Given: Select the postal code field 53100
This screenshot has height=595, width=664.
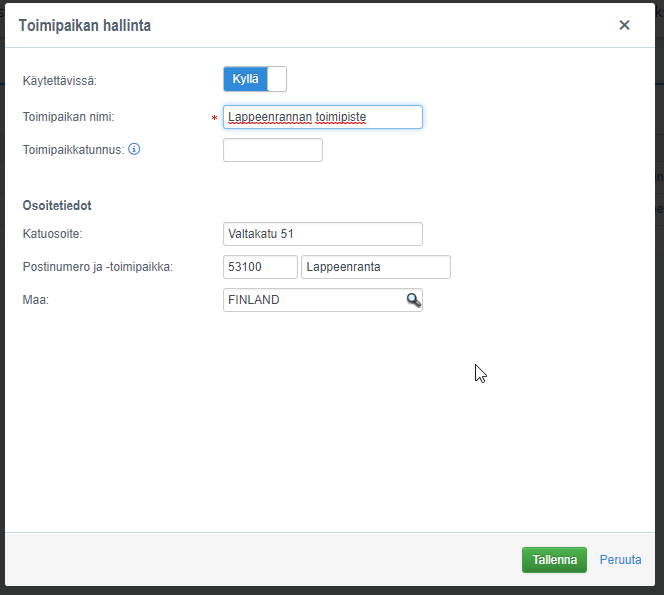Looking at the screenshot, I should [260, 267].
